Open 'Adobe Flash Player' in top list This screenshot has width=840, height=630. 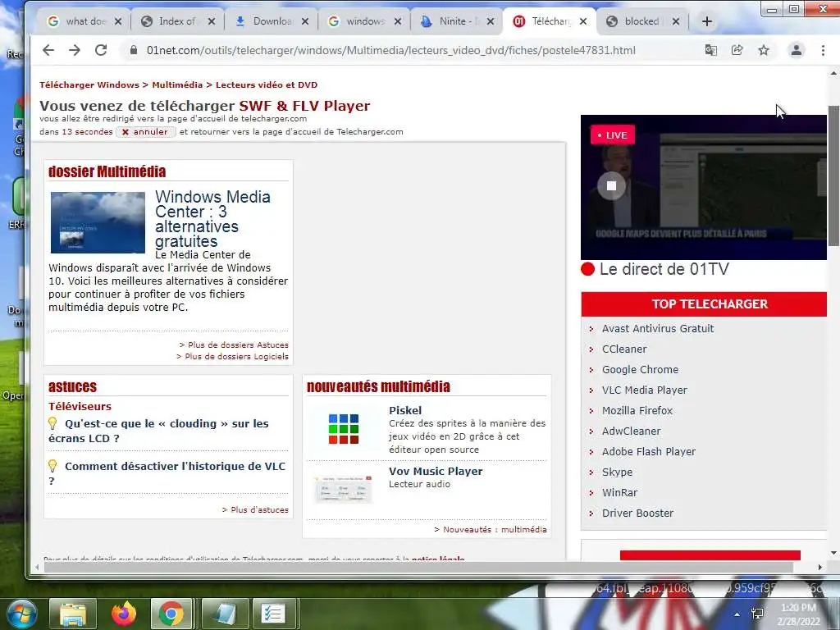(x=648, y=452)
